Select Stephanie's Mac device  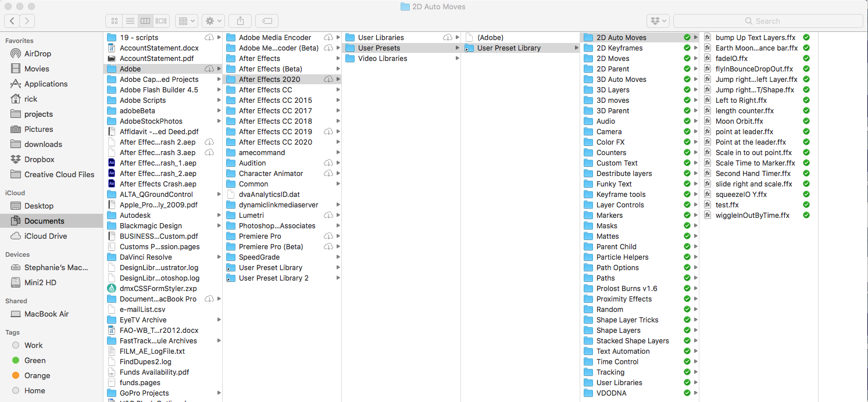pyautogui.click(x=56, y=267)
